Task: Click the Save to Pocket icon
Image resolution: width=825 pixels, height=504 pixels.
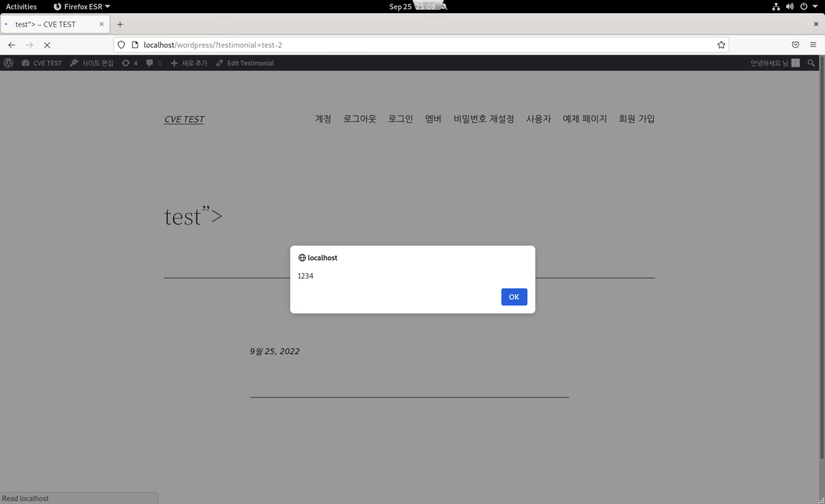Action: pyautogui.click(x=796, y=44)
